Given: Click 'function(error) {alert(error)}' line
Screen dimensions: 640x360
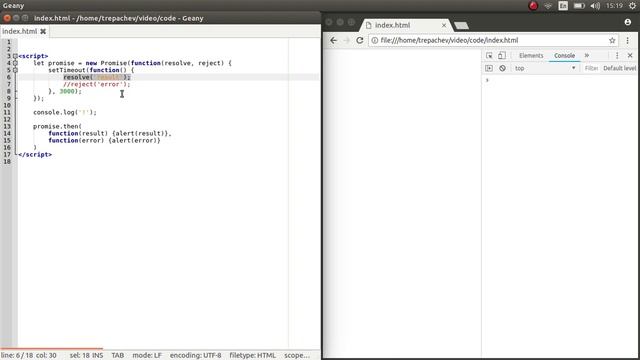Looking at the screenshot, I should [x=104, y=140].
